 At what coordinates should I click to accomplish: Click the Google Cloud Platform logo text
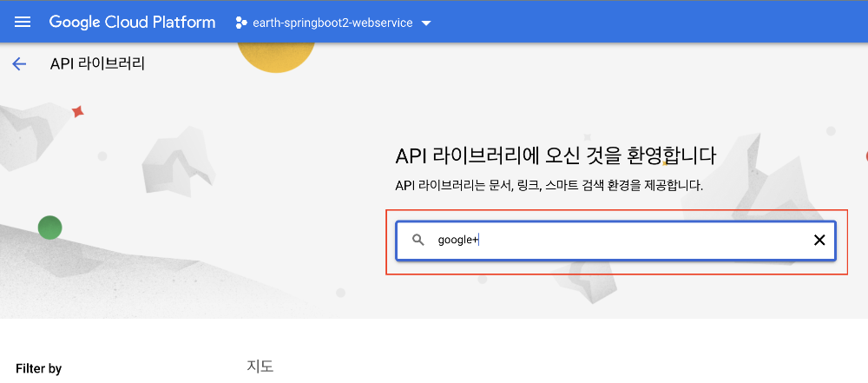tap(132, 23)
